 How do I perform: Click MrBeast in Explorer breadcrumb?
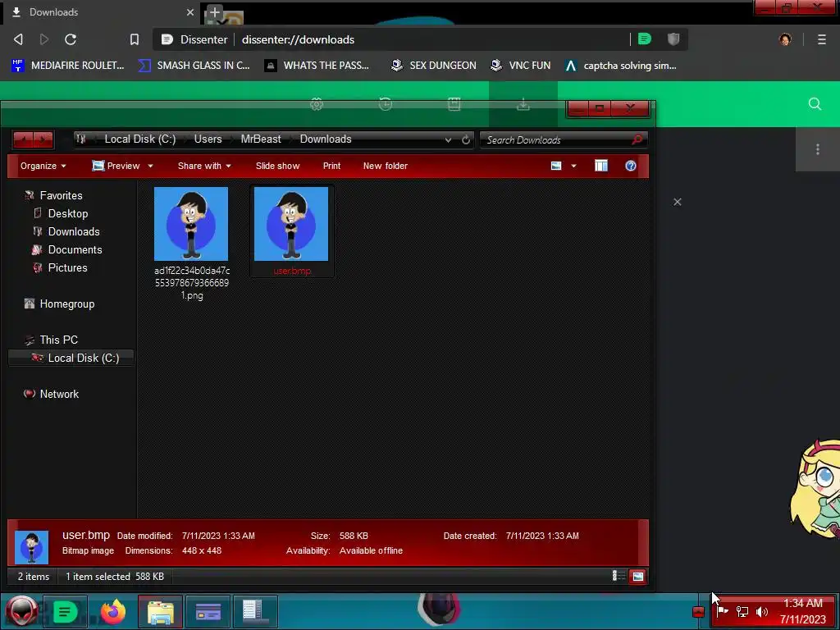coord(261,139)
